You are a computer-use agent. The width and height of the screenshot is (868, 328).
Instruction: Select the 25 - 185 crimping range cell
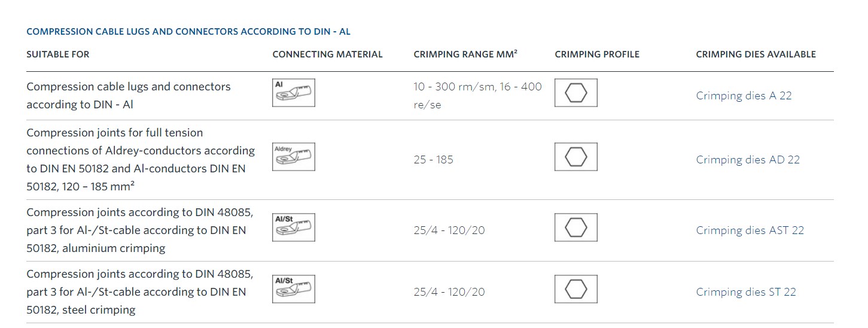click(434, 160)
